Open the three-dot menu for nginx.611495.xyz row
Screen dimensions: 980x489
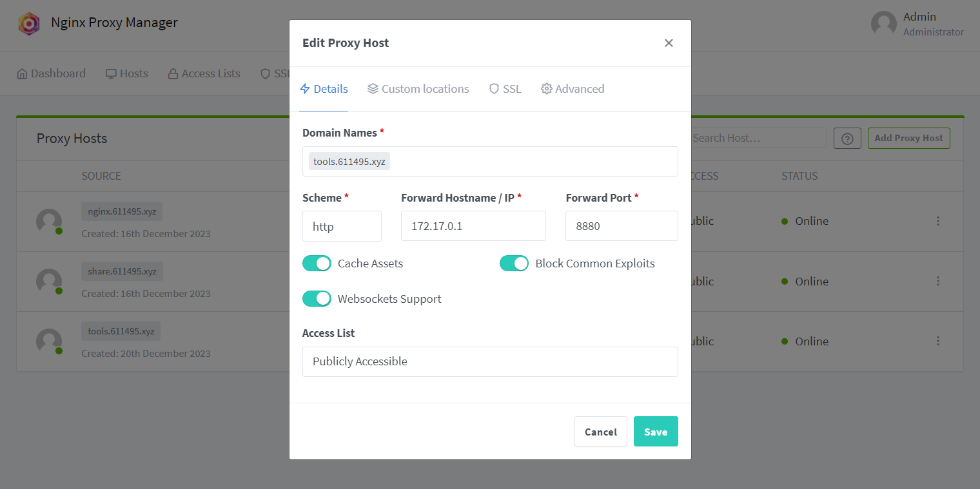click(938, 221)
